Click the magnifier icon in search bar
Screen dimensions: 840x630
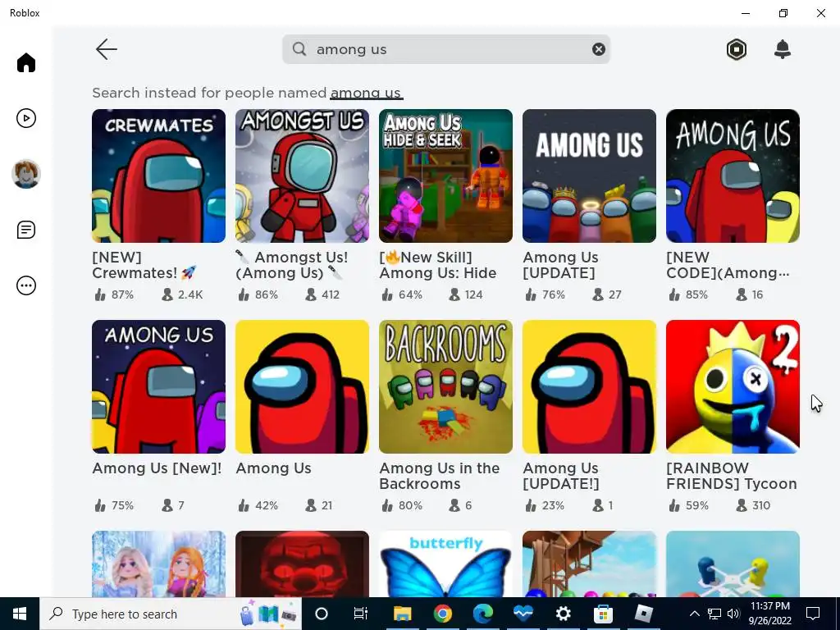[x=299, y=49]
